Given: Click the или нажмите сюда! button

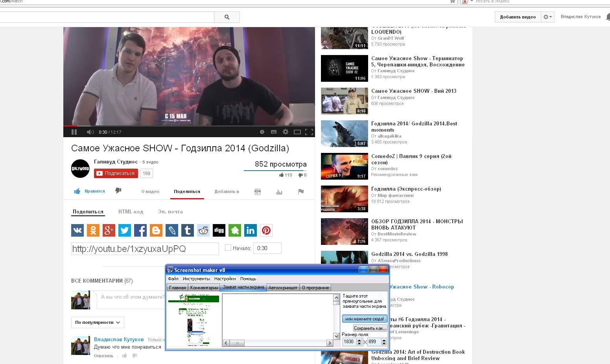Looking at the screenshot, I should pos(365,319).
